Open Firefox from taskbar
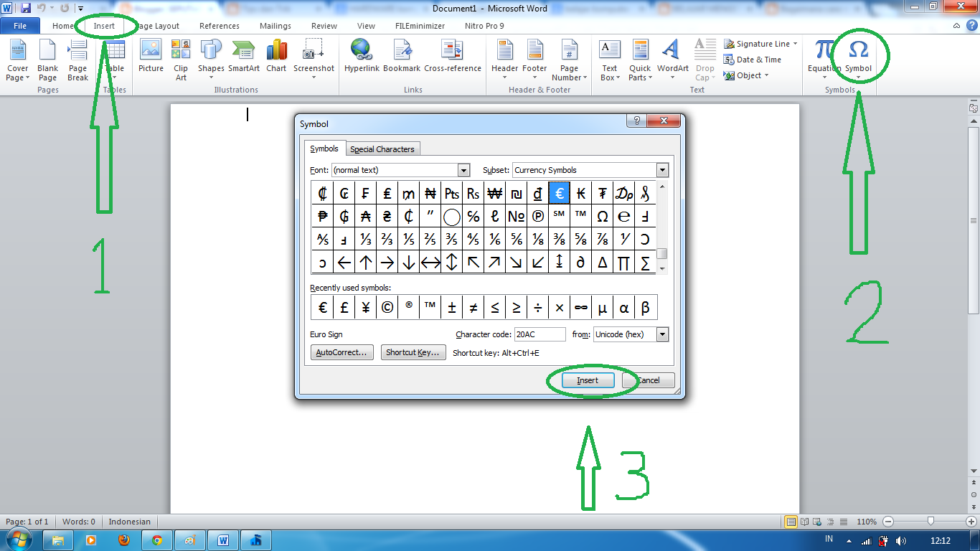The image size is (980, 551). click(x=124, y=540)
